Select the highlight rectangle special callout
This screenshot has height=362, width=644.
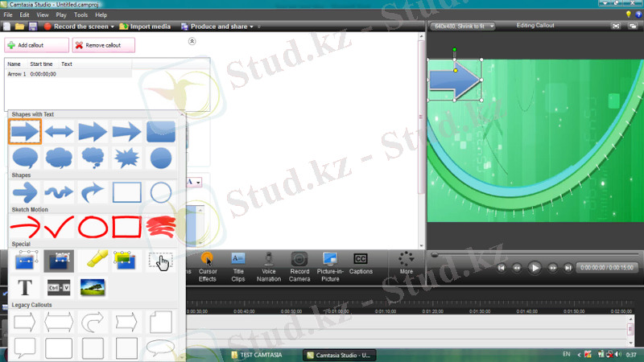point(126,261)
